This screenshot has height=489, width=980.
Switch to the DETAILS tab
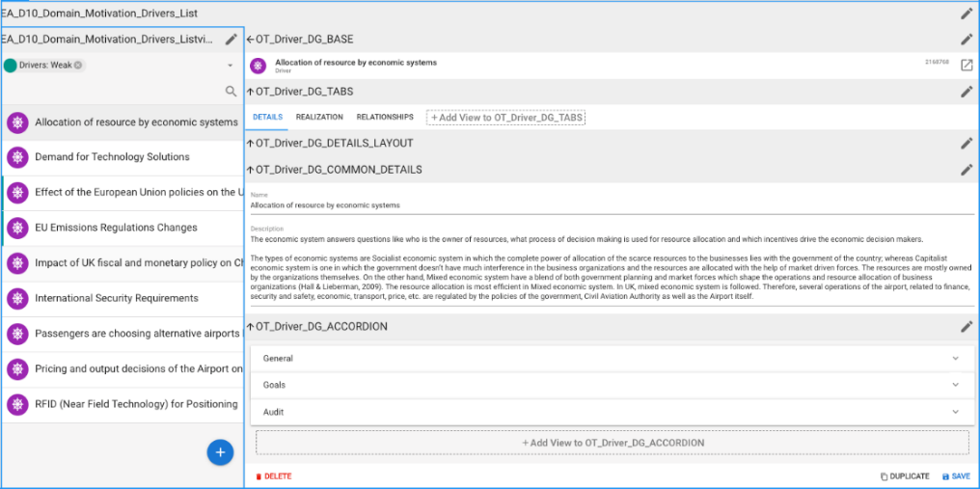click(267, 117)
